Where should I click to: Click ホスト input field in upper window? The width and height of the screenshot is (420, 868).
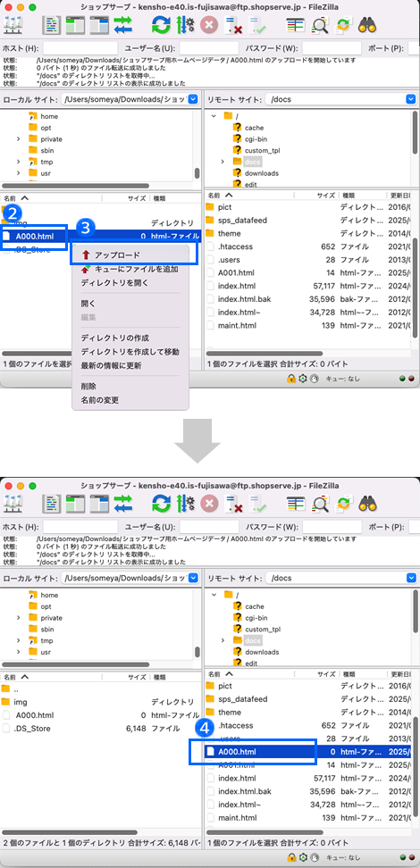pyautogui.click(x=80, y=48)
